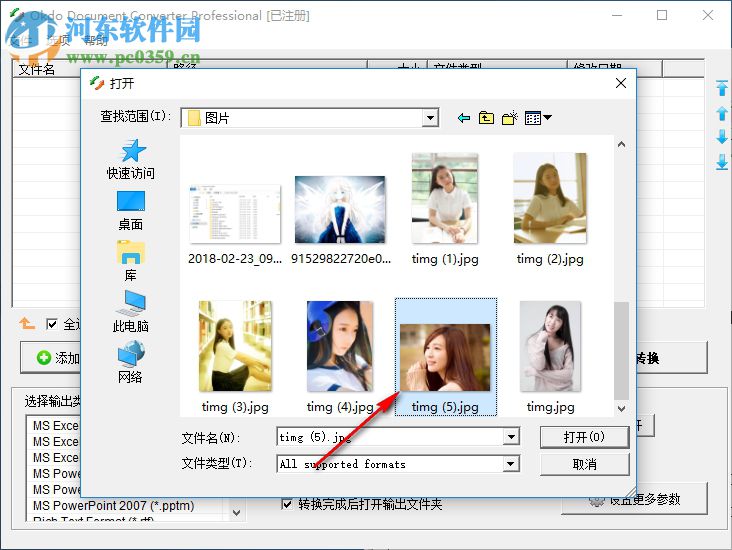Click orange up-level arrow icon beside select-all checkbox
This screenshot has height=550, width=732.
pos(27,323)
